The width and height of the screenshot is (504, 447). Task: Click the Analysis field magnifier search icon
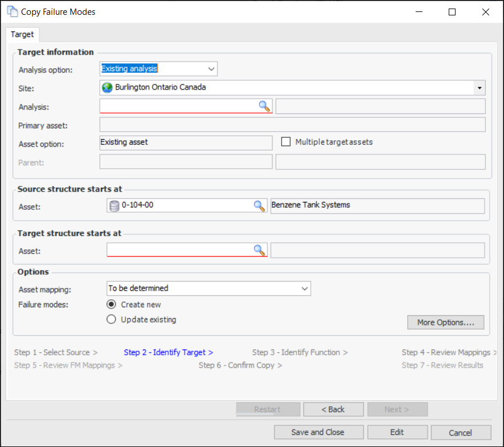click(x=264, y=106)
